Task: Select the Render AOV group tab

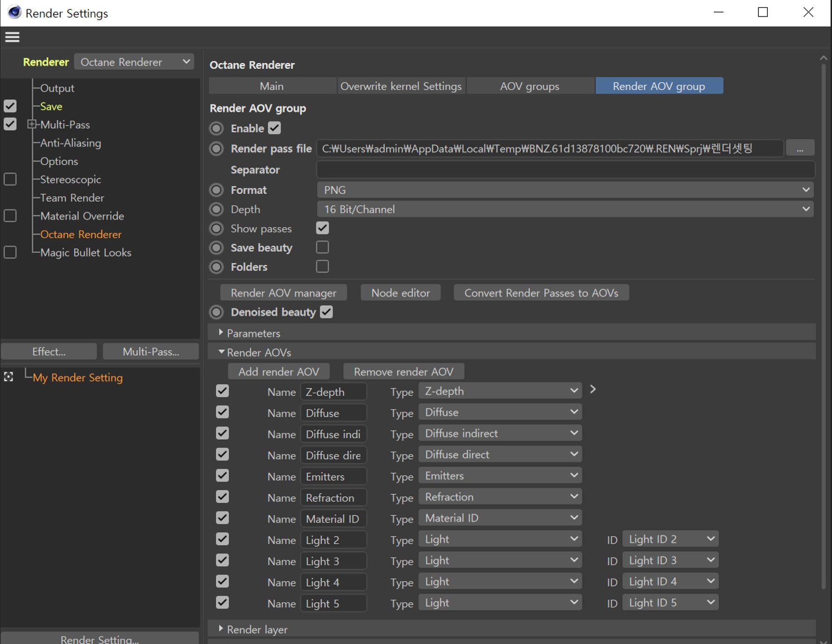Action: coord(659,86)
